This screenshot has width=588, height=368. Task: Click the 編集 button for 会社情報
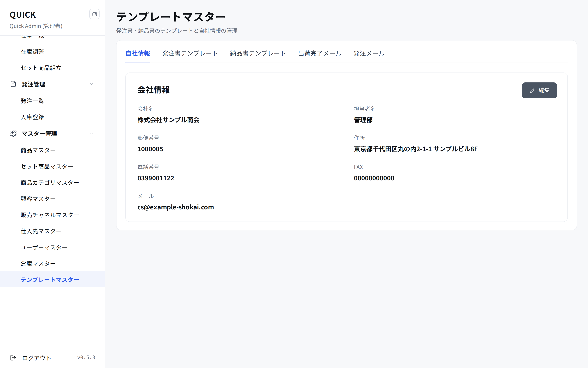click(539, 90)
